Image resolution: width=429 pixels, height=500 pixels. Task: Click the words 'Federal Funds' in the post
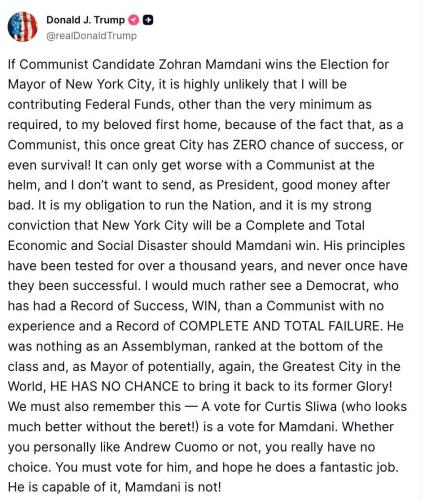pyautogui.click(x=129, y=105)
